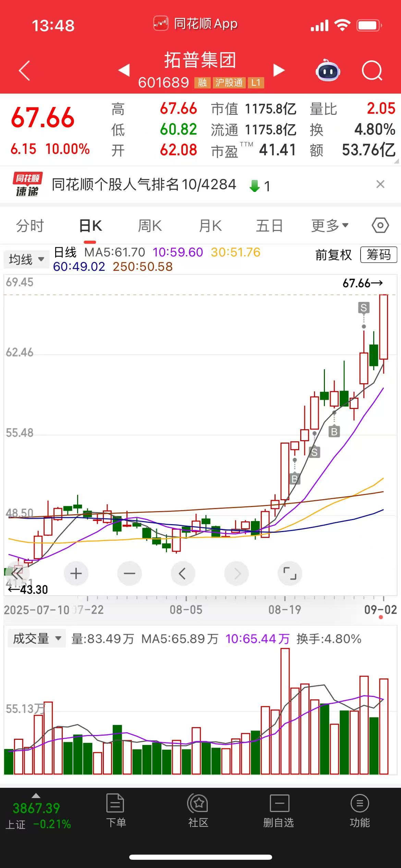The image size is (401, 868).
Task: Move chart right with arrow button
Action: tap(236, 573)
